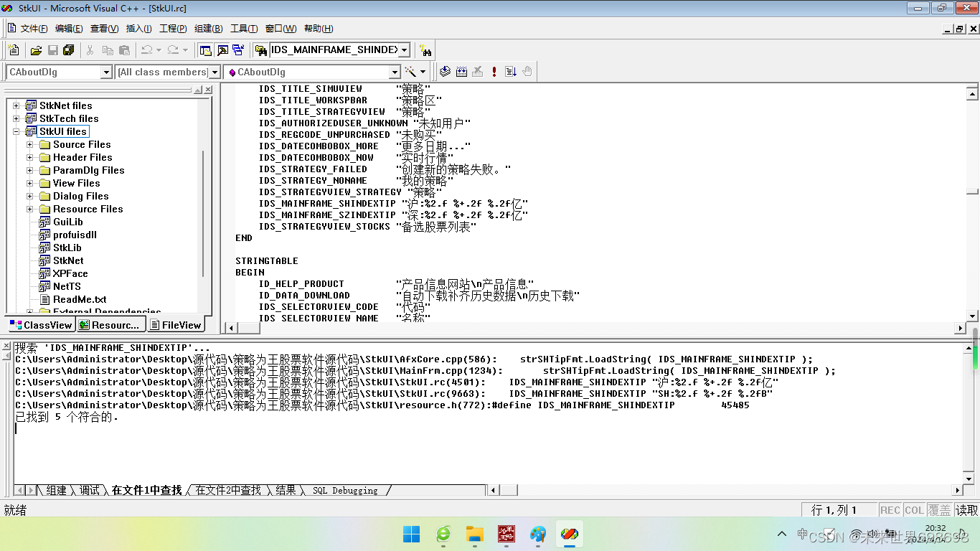This screenshot has height=551, width=980.
Task: Open the 编辑(E) menu
Action: pos(69,29)
